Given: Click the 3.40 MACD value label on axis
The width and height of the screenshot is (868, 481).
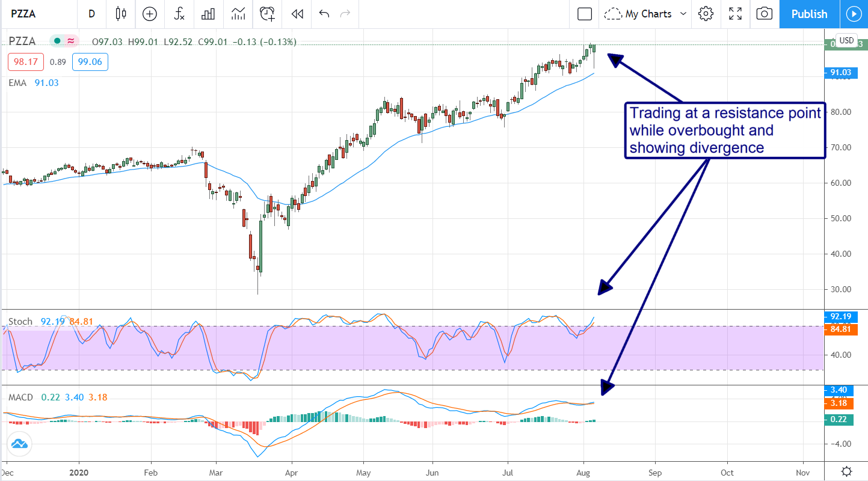Looking at the screenshot, I should point(840,390).
